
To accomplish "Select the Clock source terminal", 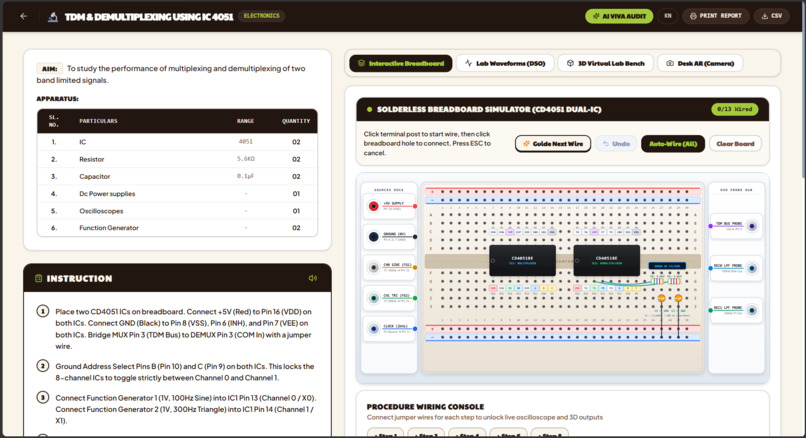I will 374,328.
